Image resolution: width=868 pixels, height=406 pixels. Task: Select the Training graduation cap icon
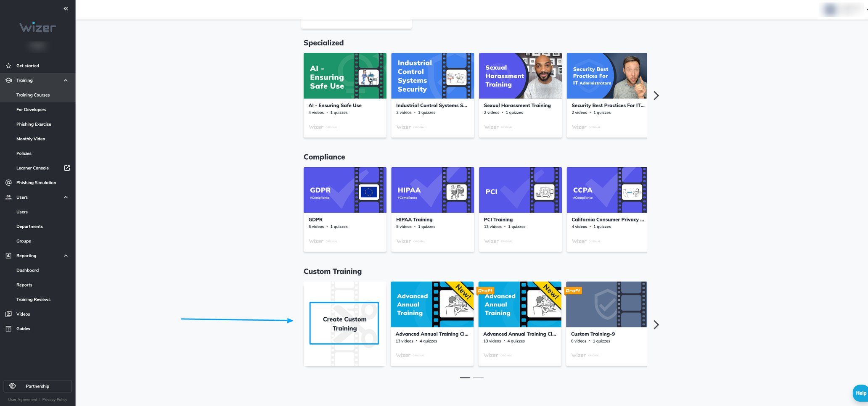pos(8,80)
